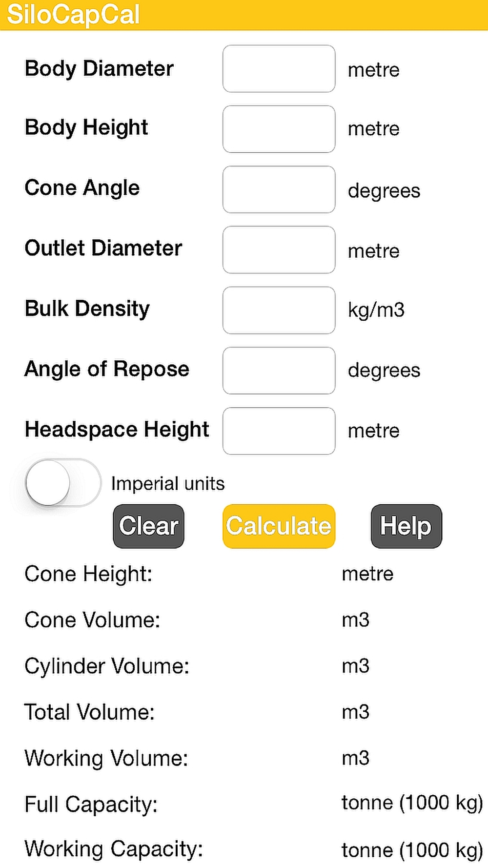488x868 pixels.
Task: Select the Body Height input box
Action: (x=279, y=129)
